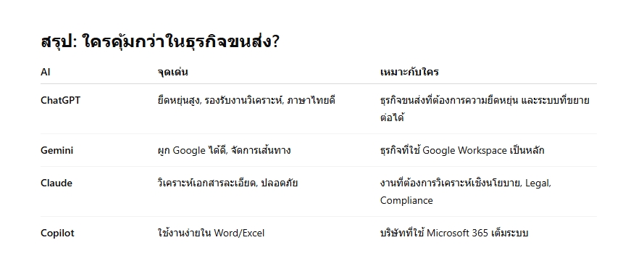Click the word 'Compliance' in Claude row

pyautogui.click(x=406, y=201)
